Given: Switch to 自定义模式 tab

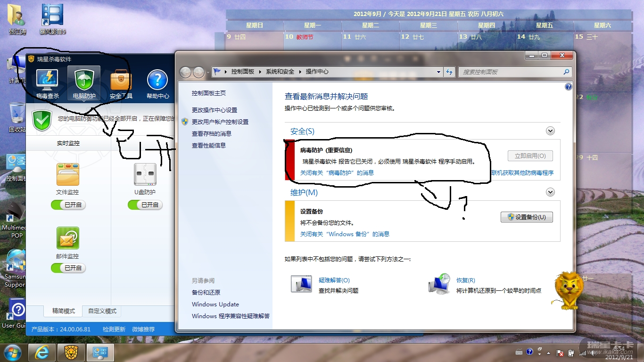Looking at the screenshot, I should click(x=102, y=311).
